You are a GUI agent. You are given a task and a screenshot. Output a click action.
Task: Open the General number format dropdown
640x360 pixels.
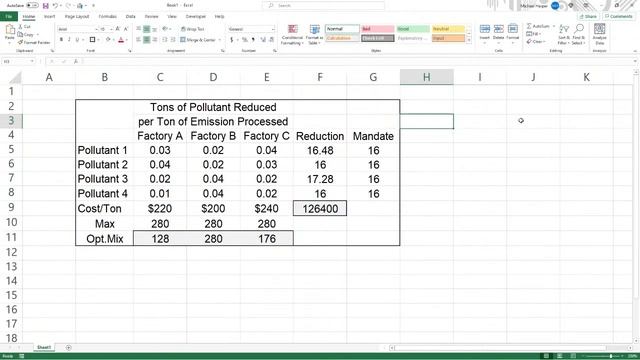pos(273,29)
